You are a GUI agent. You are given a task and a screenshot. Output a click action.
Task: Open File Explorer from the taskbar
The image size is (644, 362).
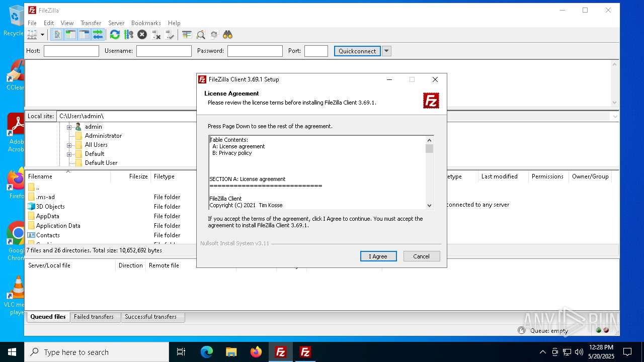[231, 352]
